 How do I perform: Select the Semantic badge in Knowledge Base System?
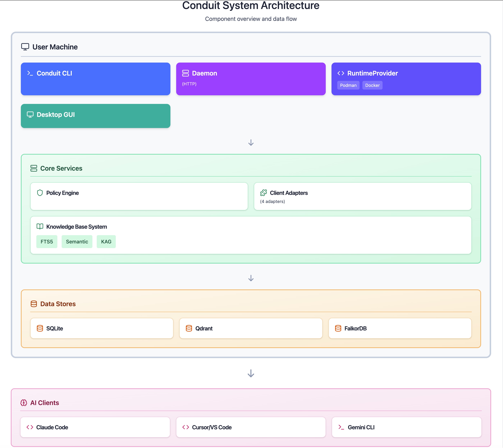coord(77,241)
